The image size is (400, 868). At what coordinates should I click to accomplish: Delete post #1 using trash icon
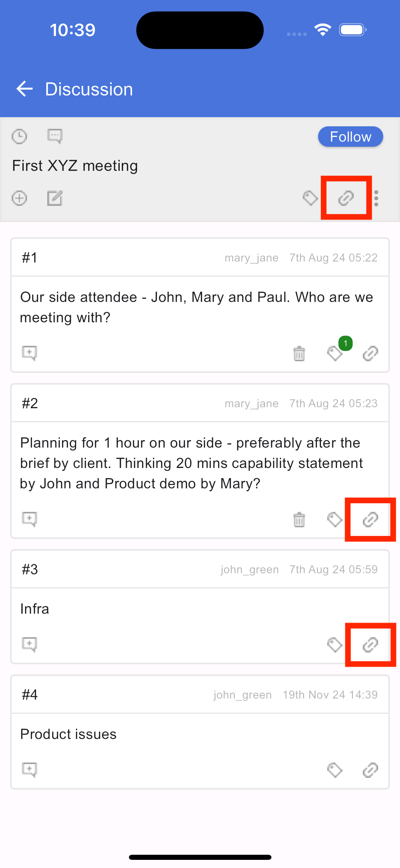[x=299, y=354]
